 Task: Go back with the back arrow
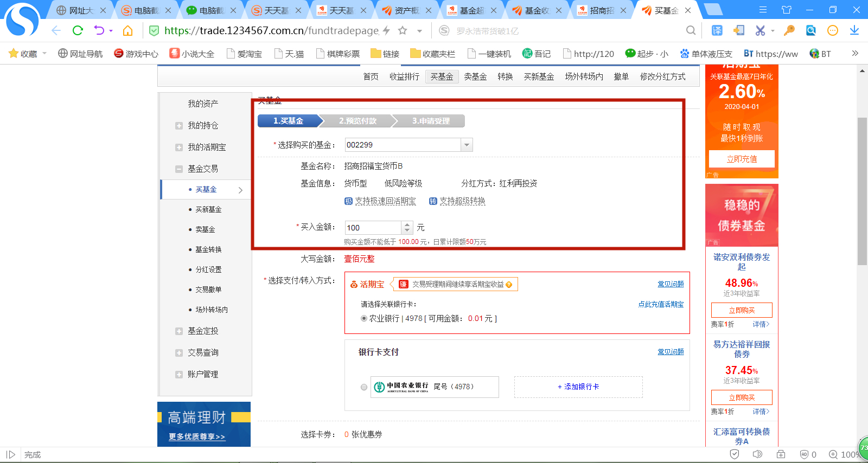(56, 30)
